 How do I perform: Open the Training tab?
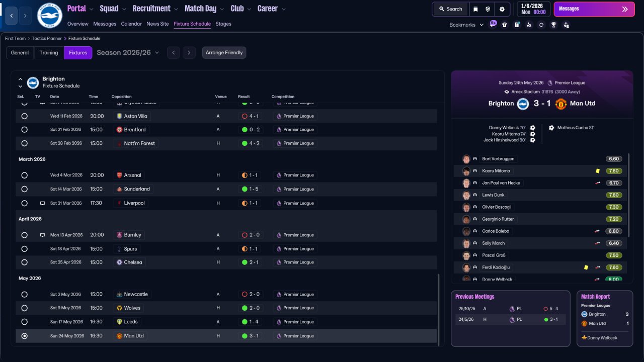(49, 53)
